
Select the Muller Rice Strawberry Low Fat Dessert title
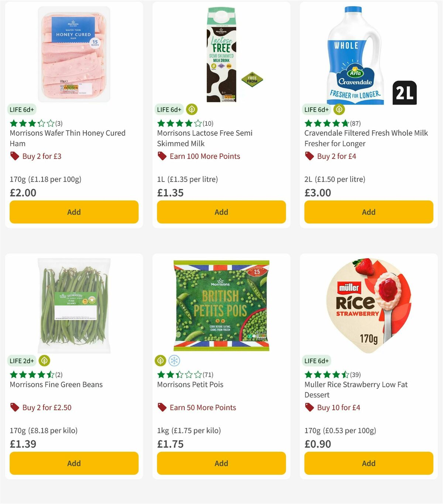[356, 389]
